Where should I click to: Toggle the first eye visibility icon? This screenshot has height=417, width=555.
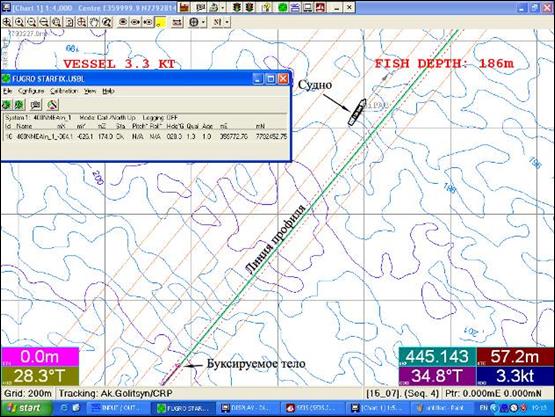tap(123, 22)
